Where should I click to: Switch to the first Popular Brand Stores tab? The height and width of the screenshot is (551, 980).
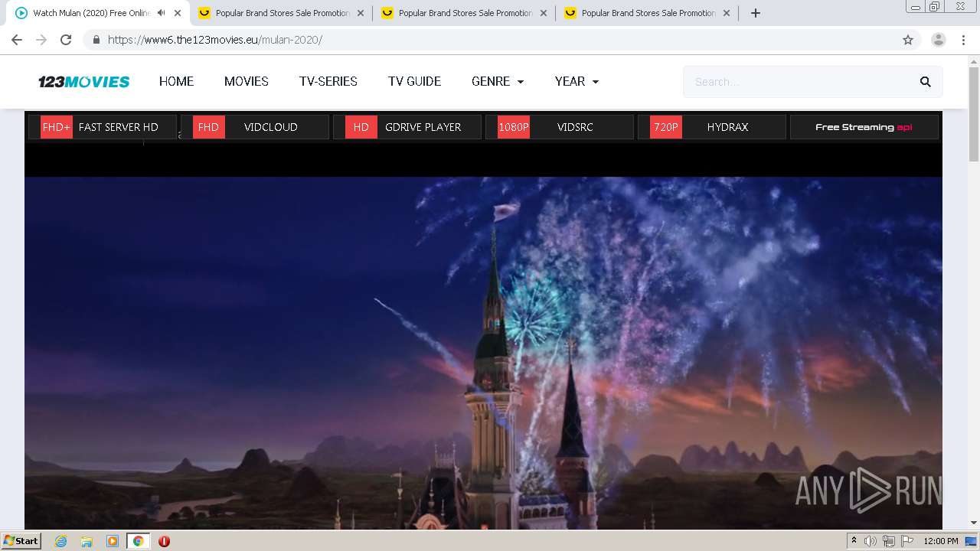pos(281,13)
